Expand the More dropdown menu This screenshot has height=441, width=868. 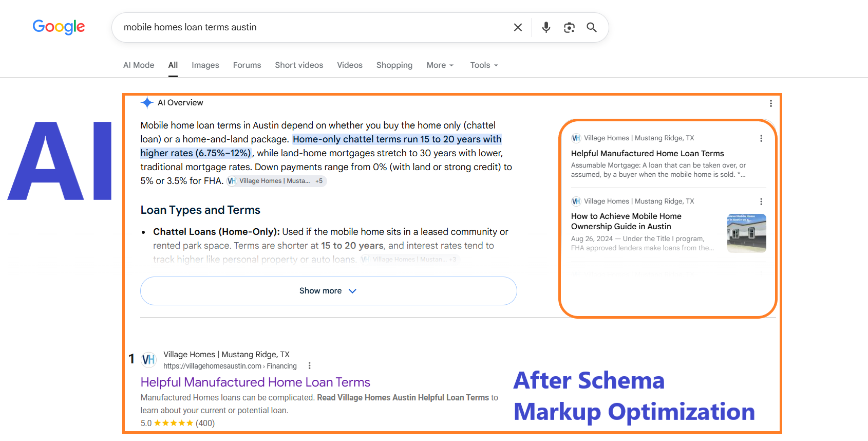pos(440,65)
